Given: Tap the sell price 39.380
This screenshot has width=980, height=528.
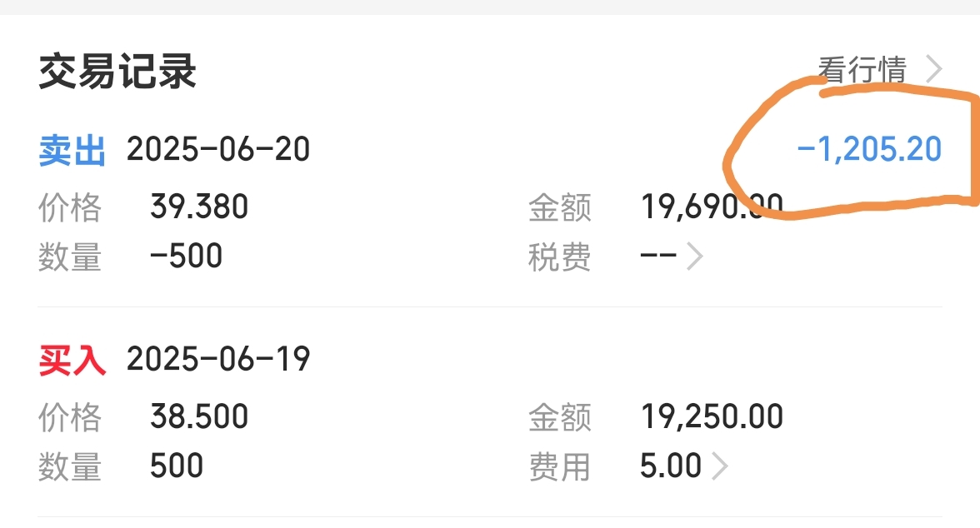Looking at the screenshot, I should point(199,207).
